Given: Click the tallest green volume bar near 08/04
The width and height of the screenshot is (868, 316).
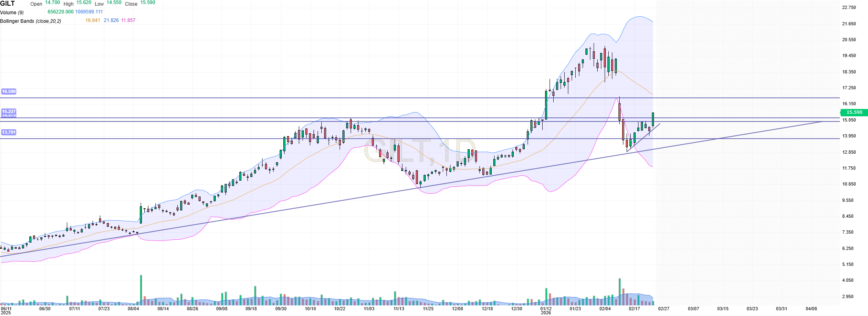Looking at the screenshot, I should click(141, 289).
